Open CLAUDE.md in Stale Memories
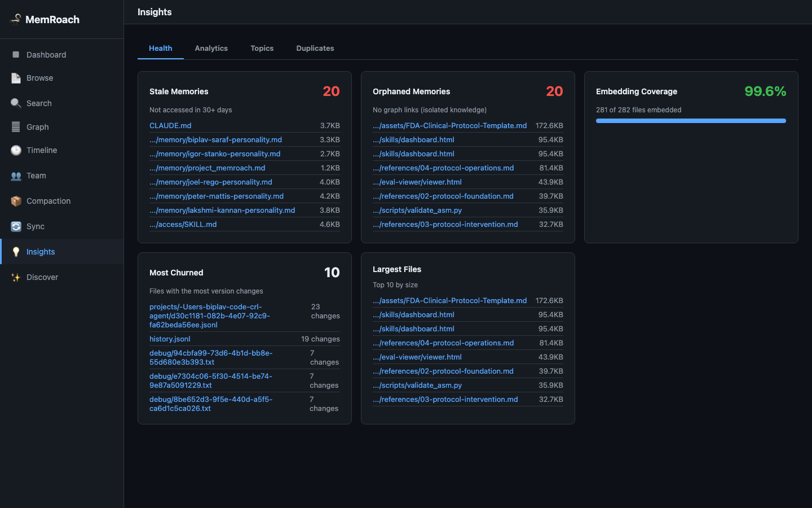The width and height of the screenshot is (812, 508). click(170, 125)
